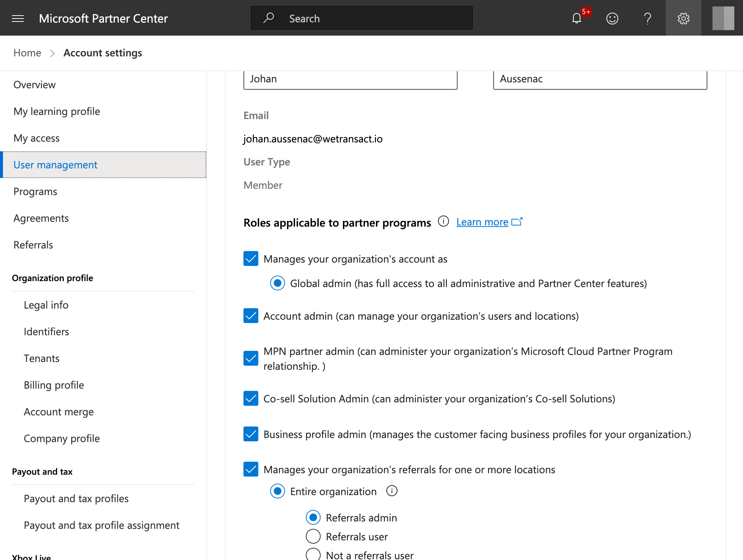Select the Referrals admin radio
The image size is (743, 560).
click(313, 517)
